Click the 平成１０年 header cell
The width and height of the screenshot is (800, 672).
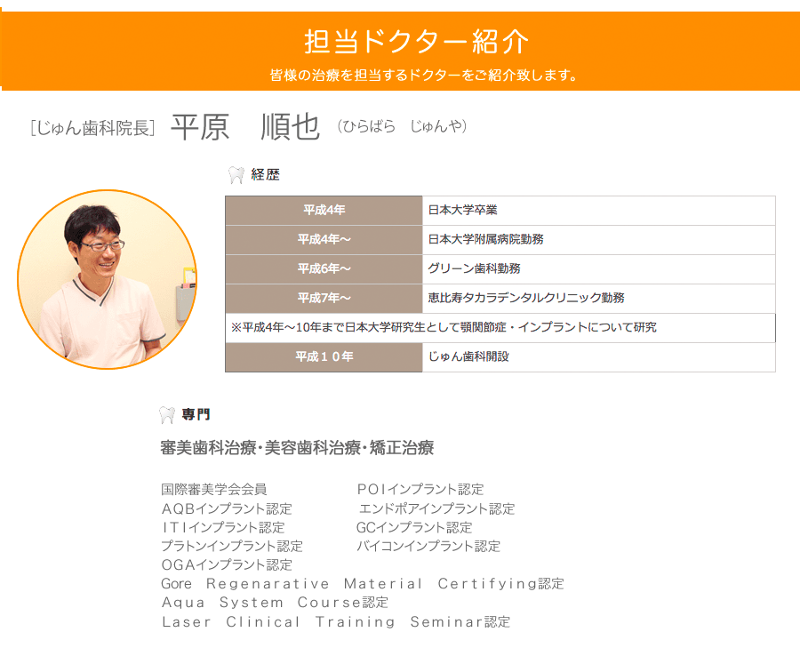(x=324, y=357)
